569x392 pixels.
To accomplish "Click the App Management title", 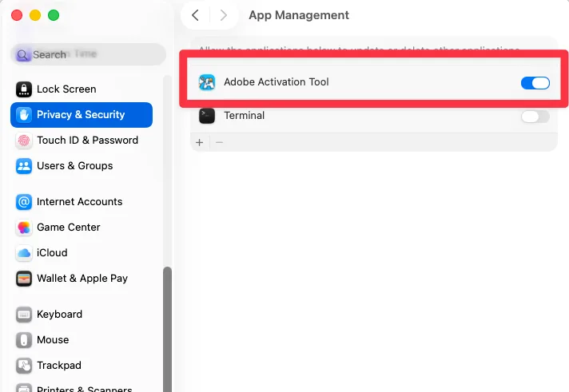I will point(299,15).
